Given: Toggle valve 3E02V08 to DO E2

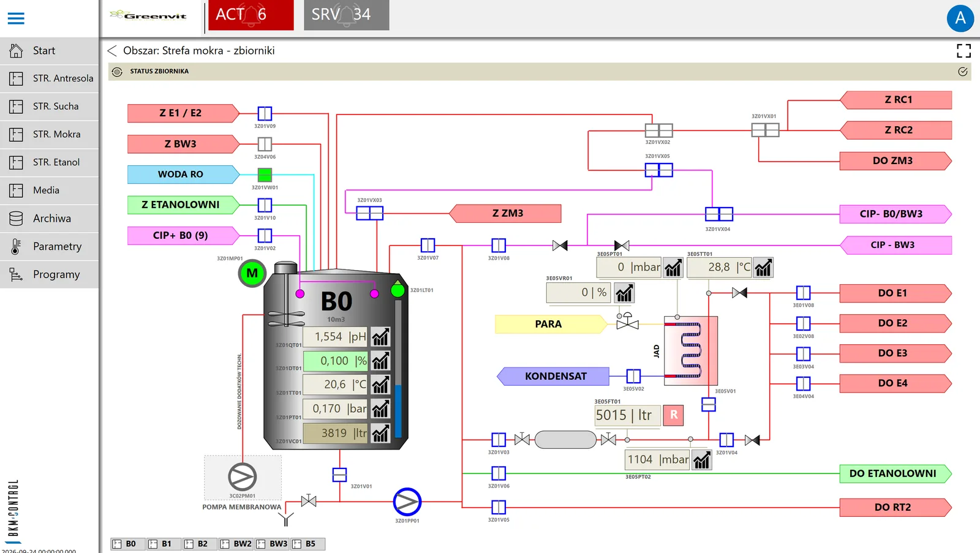Looking at the screenshot, I should pos(803,323).
